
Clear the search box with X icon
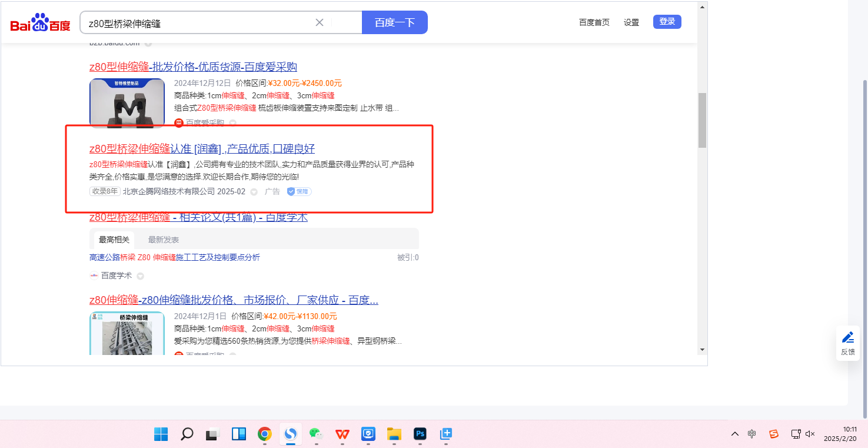pos(320,22)
